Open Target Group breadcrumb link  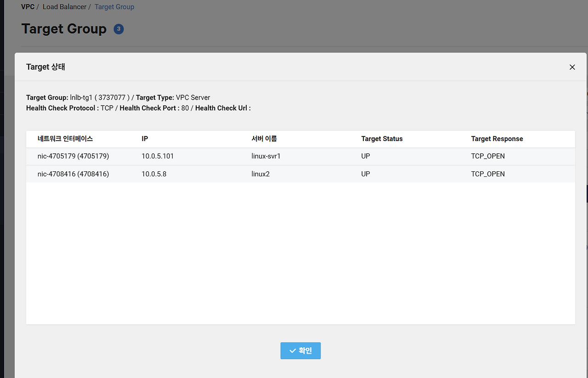pos(114,7)
